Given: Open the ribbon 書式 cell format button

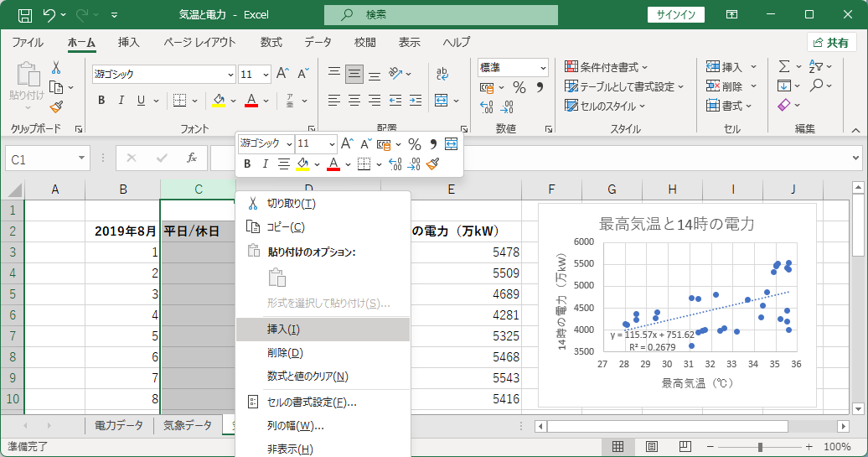Looking at the screenshot, I should [729, 106].
